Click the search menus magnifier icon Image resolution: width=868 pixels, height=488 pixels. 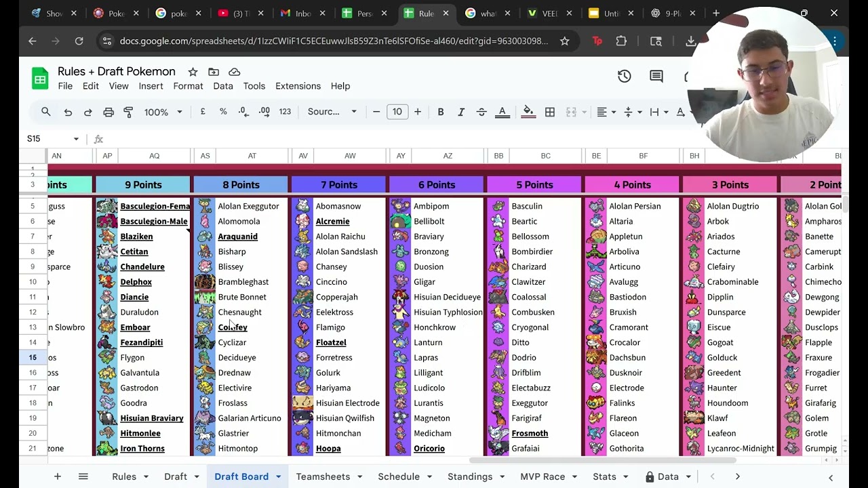[45, 112]
